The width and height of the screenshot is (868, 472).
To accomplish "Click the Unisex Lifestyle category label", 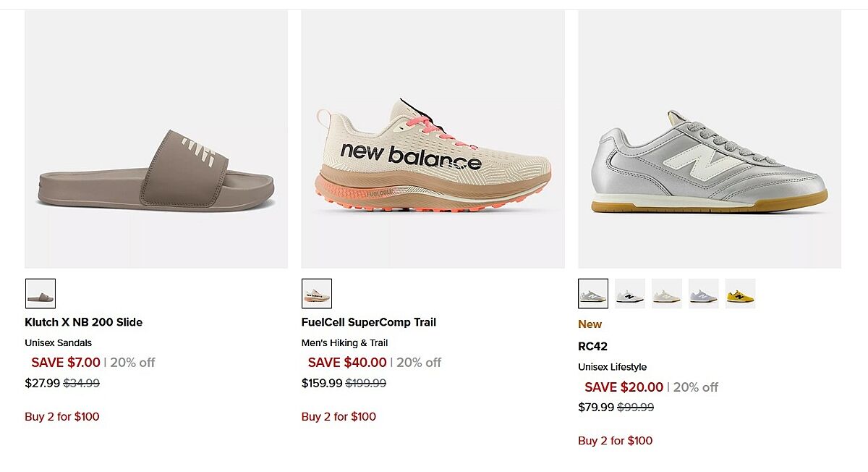I will click(x=612, y=367).
